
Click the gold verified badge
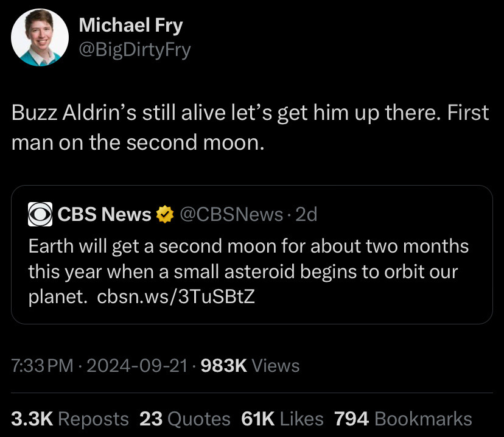[x=164, y=214]
